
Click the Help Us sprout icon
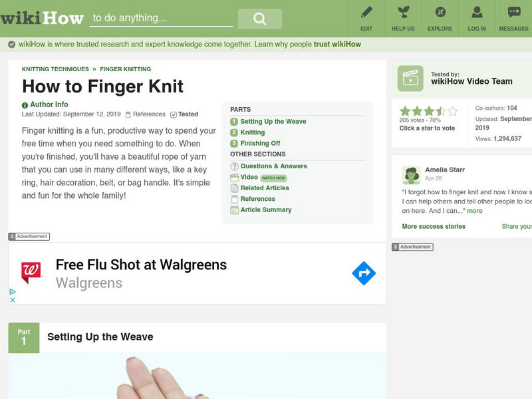pyautogui.click(x=403, y=13)
